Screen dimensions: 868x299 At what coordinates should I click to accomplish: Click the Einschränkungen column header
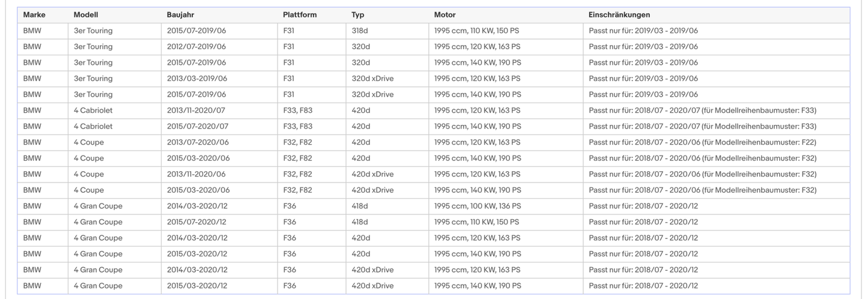click(619, 15)
